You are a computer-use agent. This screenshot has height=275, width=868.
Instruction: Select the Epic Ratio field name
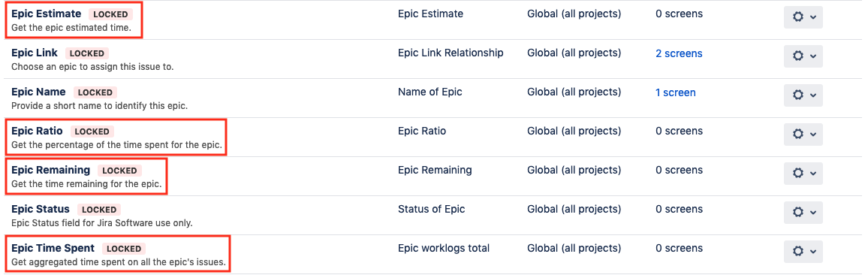pos(37,131)
